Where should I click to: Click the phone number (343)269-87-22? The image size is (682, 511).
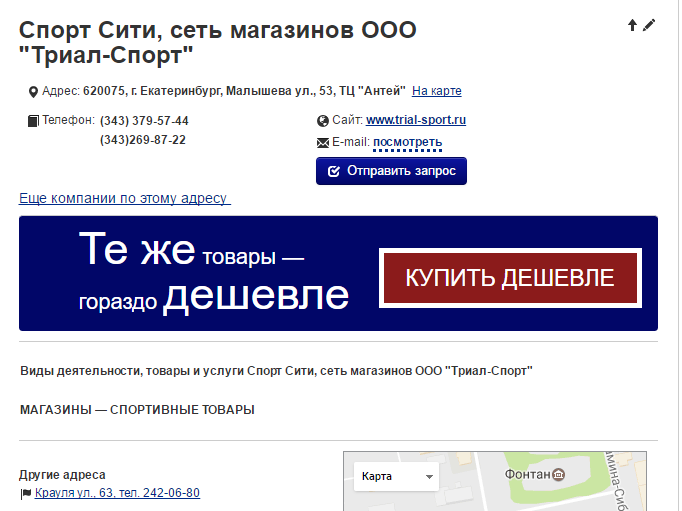[143, 140]
